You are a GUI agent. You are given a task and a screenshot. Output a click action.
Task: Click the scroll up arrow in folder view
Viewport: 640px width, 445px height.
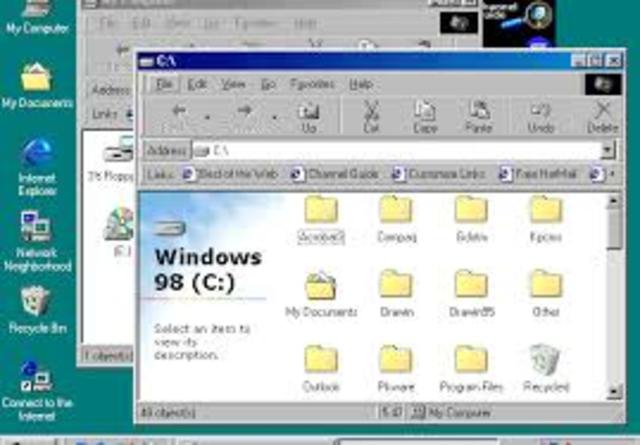(x=614, y=200)
